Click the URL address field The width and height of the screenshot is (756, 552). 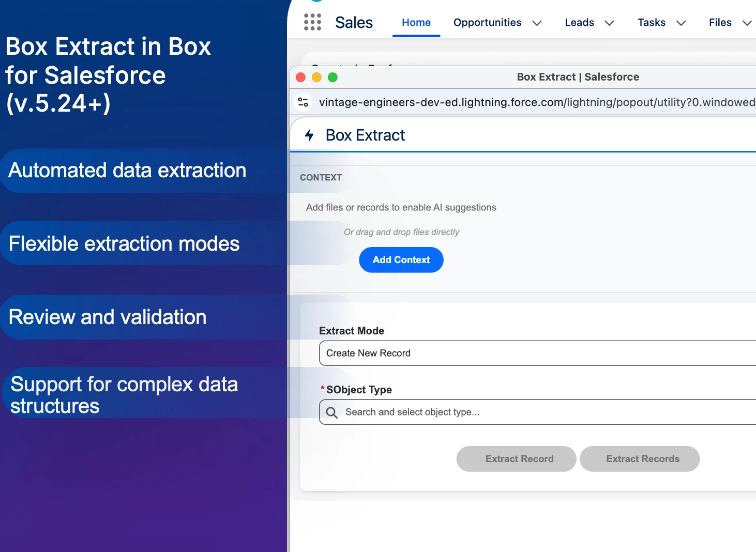(x=537, y=102)
